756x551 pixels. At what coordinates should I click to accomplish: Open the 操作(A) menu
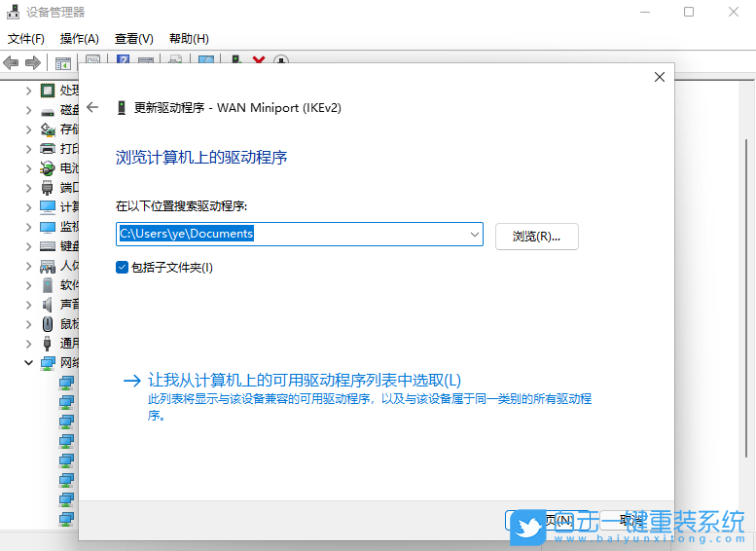click(80, 39)
